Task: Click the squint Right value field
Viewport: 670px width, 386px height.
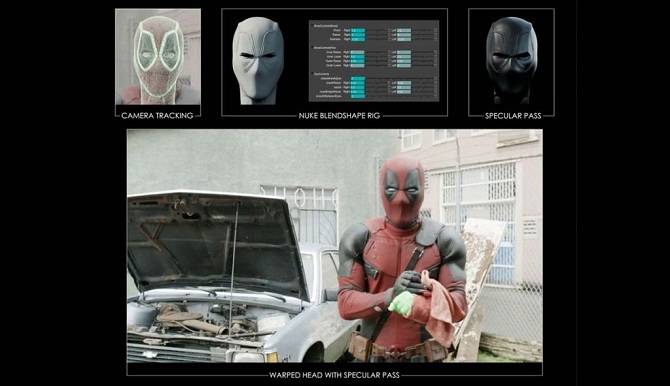Action: [x=358, y=87]
